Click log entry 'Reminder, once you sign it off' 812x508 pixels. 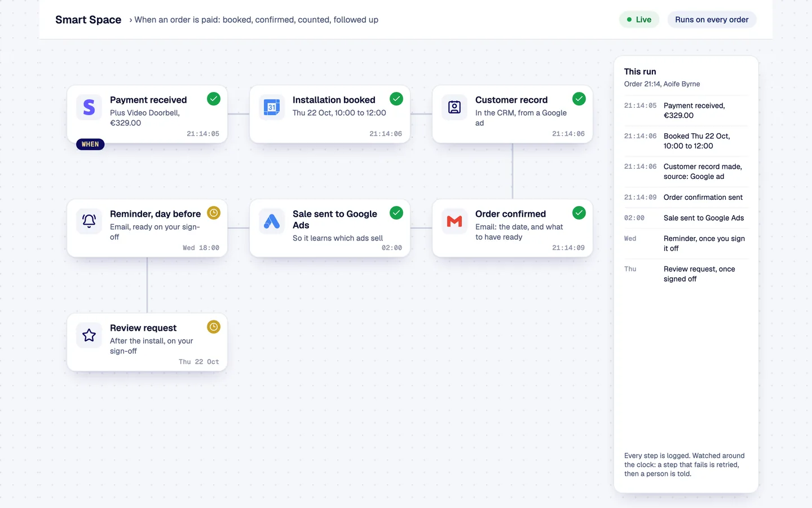tap(686, 243)
